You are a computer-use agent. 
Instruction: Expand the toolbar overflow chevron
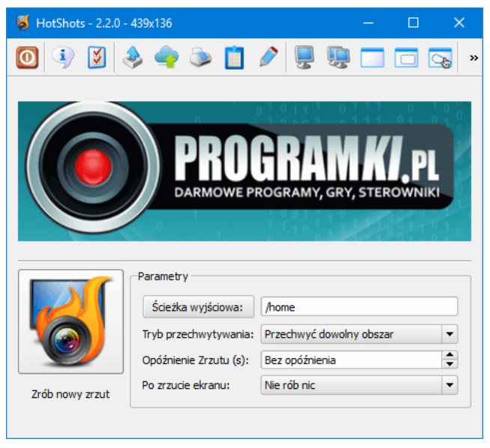coord(474,58)
